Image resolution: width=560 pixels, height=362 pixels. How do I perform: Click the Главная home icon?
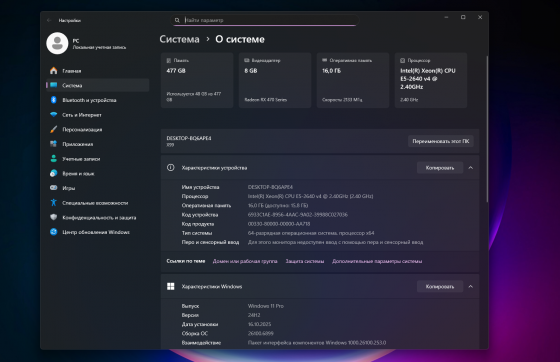[54, 71]
